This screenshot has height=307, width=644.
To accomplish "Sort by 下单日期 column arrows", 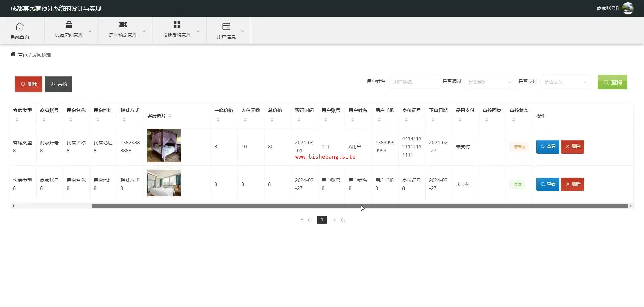I will pyautogui.click(x=433, y=120).
